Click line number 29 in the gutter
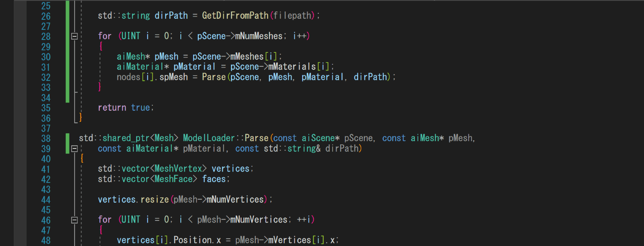Screen dimensions: 644x246 [x=46, y=46]
